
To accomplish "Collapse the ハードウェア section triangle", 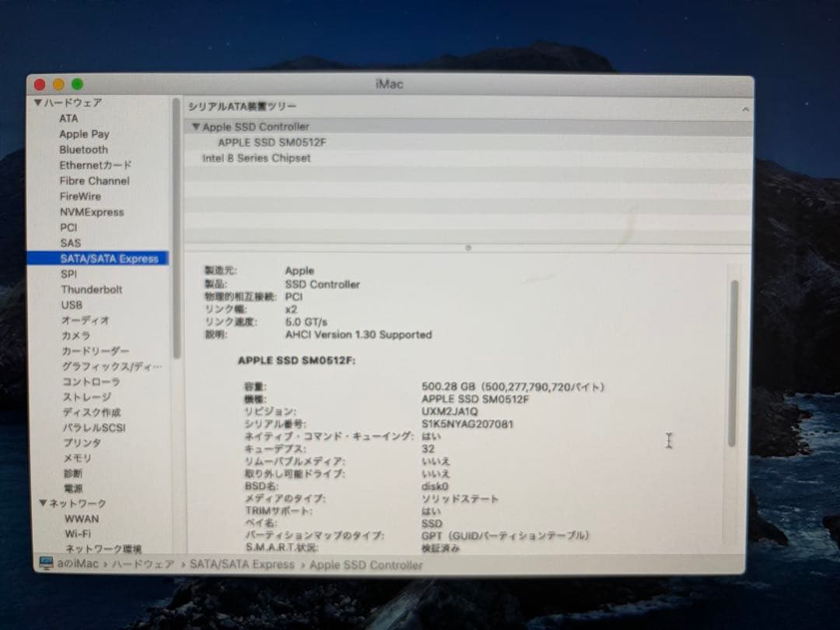I will pyautogui.click(x=37, y=103).
